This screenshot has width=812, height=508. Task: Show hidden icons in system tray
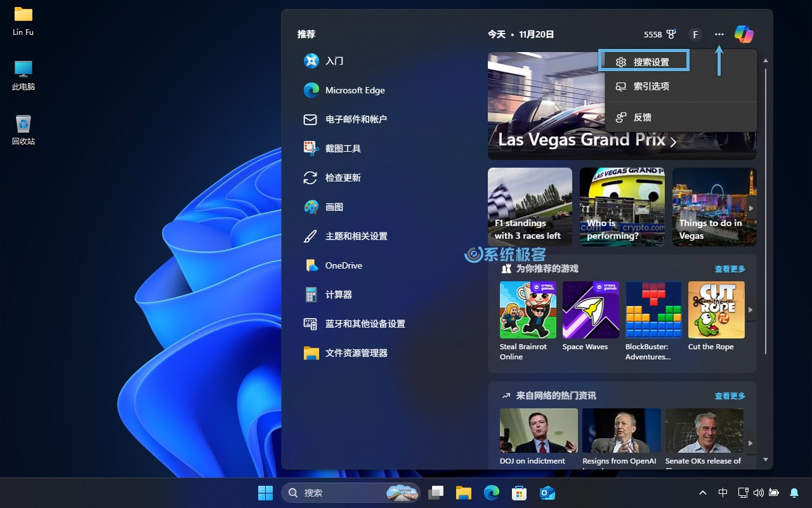pos(703,493)
